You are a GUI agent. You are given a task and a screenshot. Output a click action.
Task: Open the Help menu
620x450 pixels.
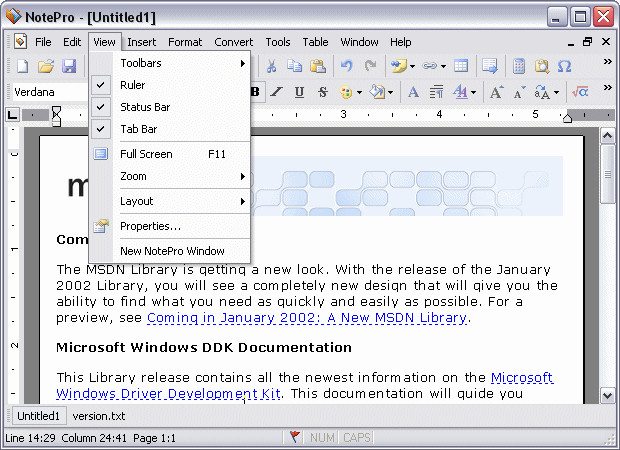[x=401, y=42]
